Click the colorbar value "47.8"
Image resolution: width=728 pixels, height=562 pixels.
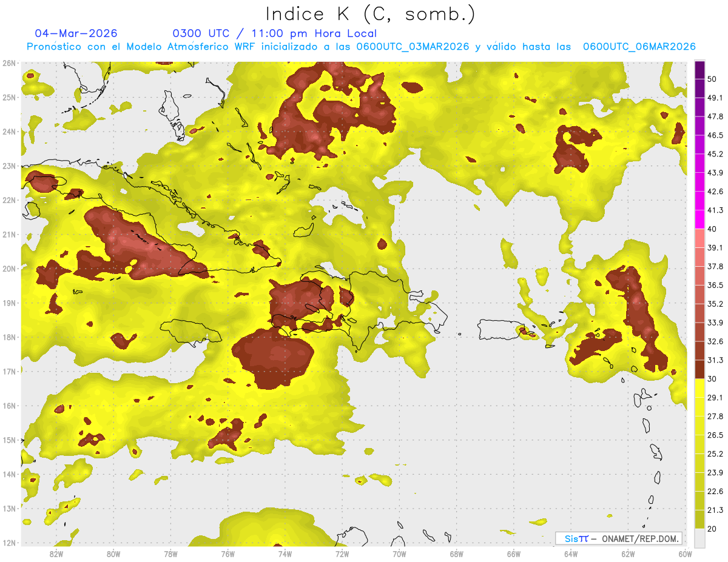coord(715,117)
